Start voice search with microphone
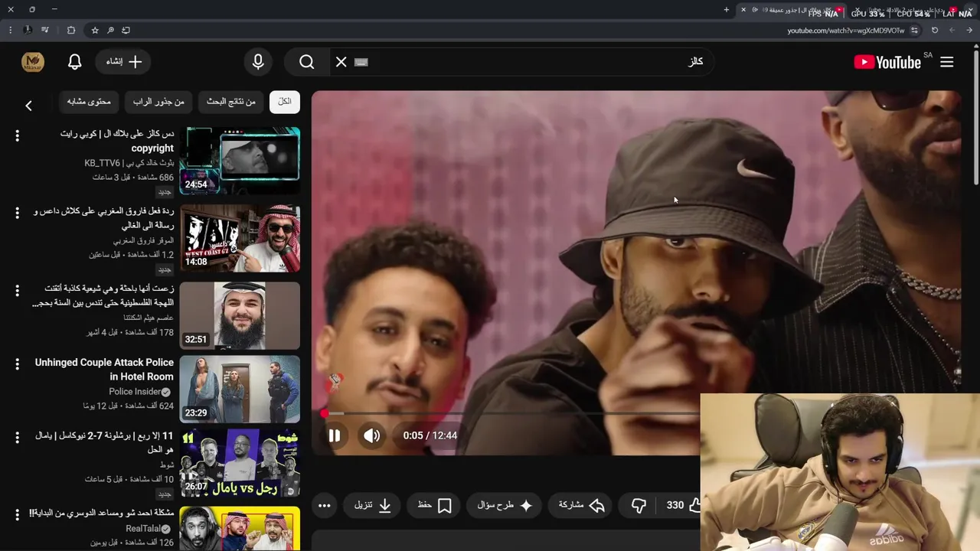980x551 pixels. point(258,62)
